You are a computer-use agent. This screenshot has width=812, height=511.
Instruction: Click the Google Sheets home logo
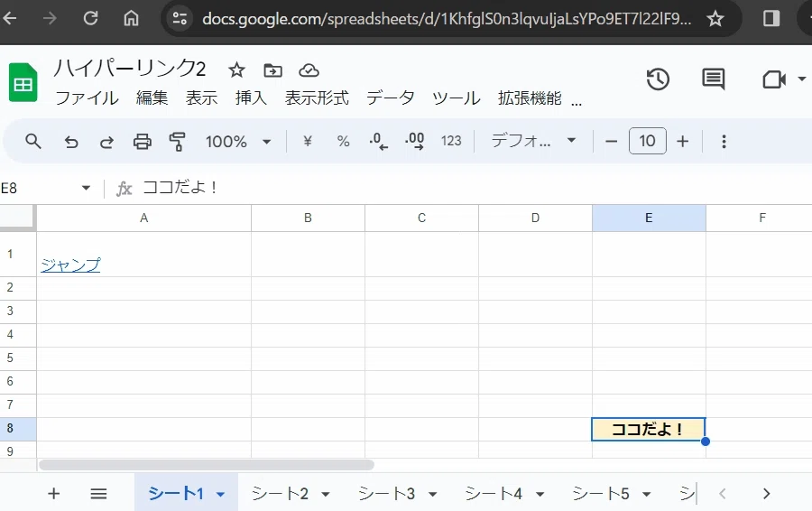(23, 82)
